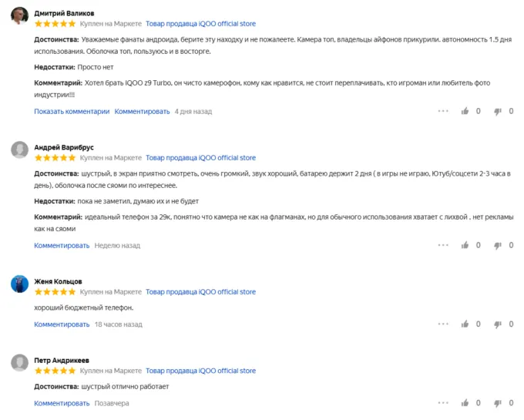The width and height of the screenshot is (524, 420).
Task: Click Комментировать under Андрей Варибрус's review
Action: (x=62, y=246)
